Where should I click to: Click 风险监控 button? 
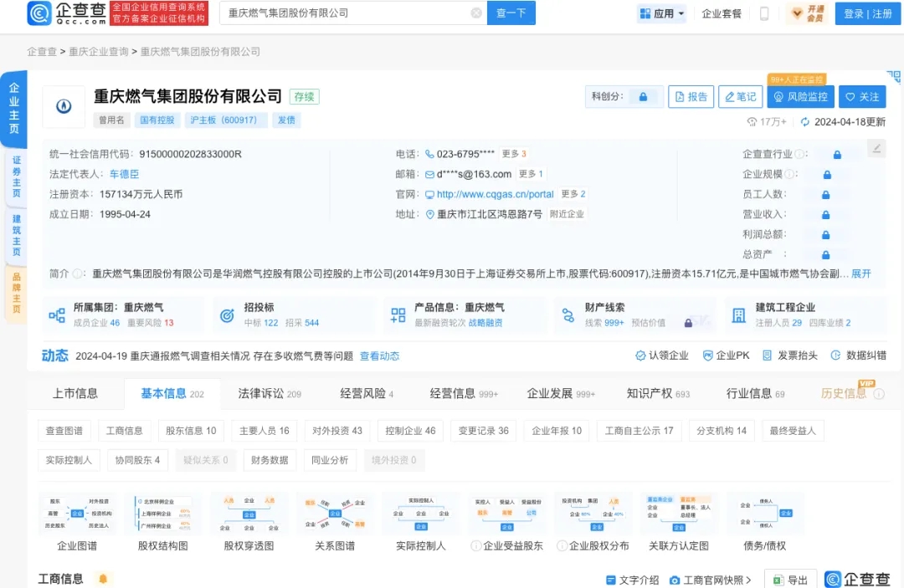800,97
